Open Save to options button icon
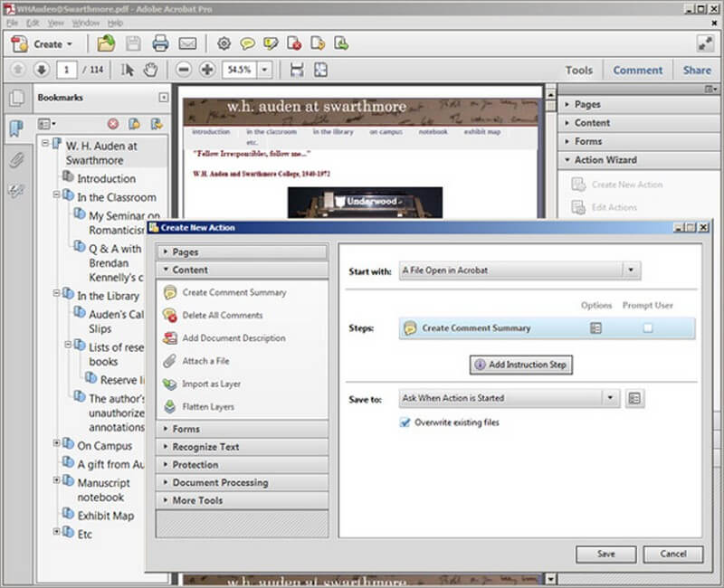Viewport: 724px width, 588px height. [x=634, y=398]
